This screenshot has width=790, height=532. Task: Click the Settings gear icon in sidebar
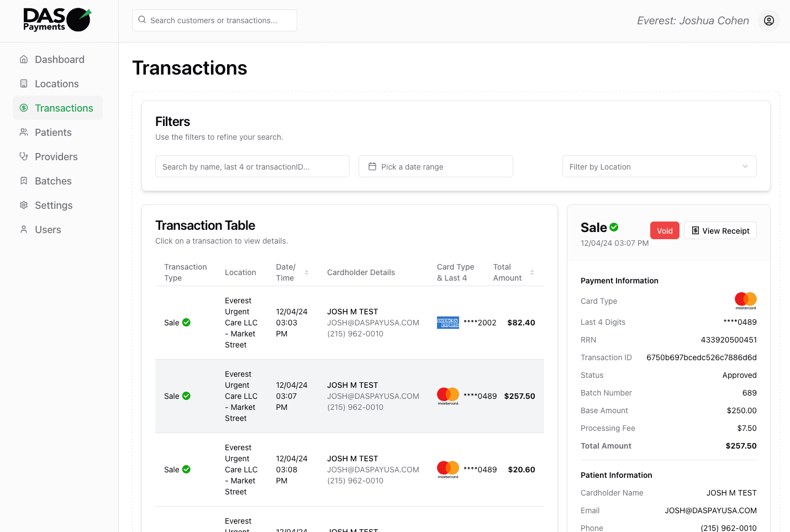point(24,205)
